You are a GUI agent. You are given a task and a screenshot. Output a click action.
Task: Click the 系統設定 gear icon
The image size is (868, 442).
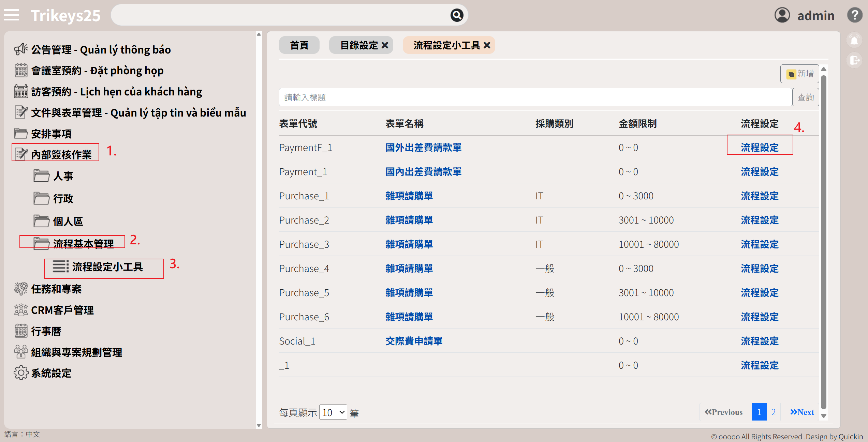point(21,373)
